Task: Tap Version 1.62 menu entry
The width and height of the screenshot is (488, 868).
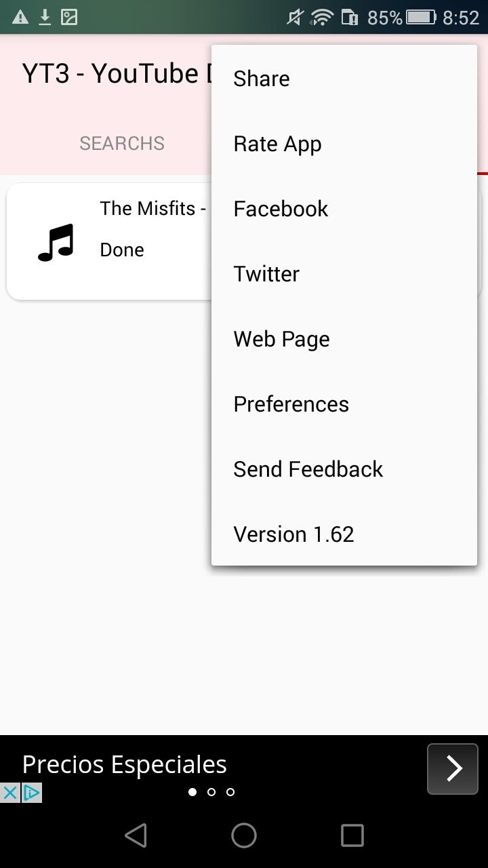Action: click(293, 534)
